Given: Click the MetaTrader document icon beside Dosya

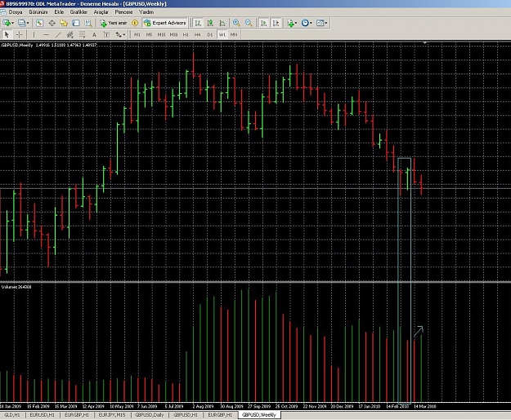Looking at the screenshot, I should pos(3,12).
